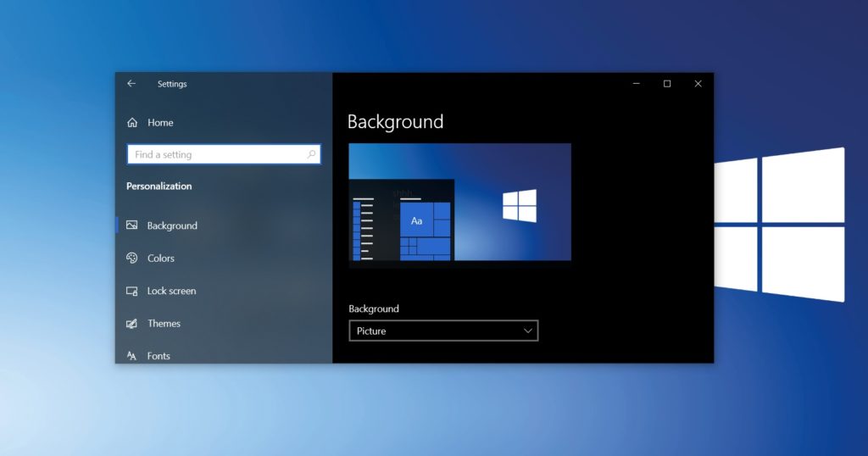Go to Settings Home text link
Screen dimensions: 868x456
pyautogui.click(x=160, y=123)
